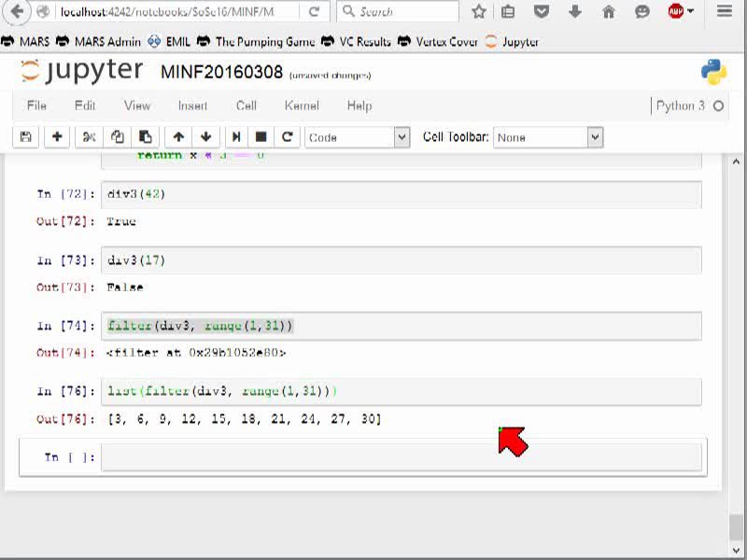Expand the Adblock Plus dropdown arrow
Screen dimensions: 747x560
[x=691, y=11]
